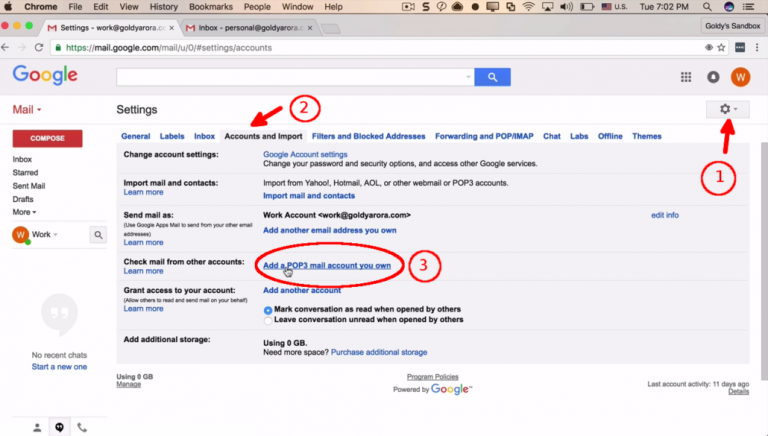Open Google notifications bell
The height and width of the screenshot is (436, 768).
pos(713,77)
